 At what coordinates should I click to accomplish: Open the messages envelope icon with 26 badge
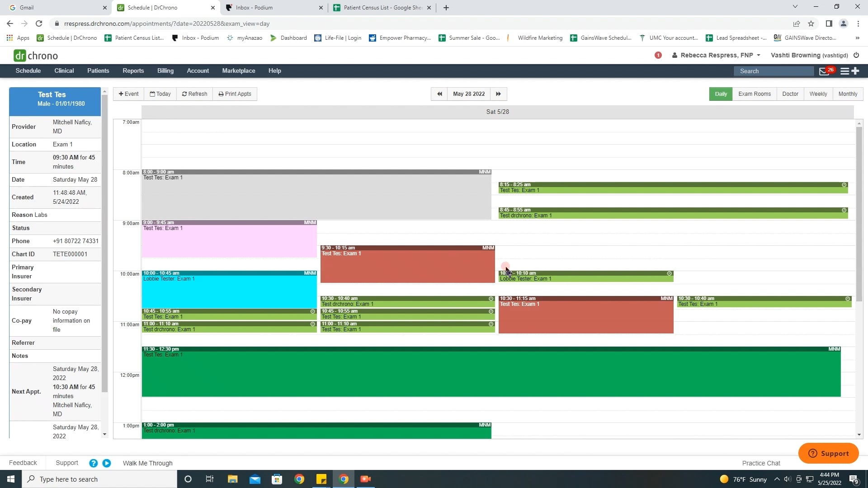point(824,71)
